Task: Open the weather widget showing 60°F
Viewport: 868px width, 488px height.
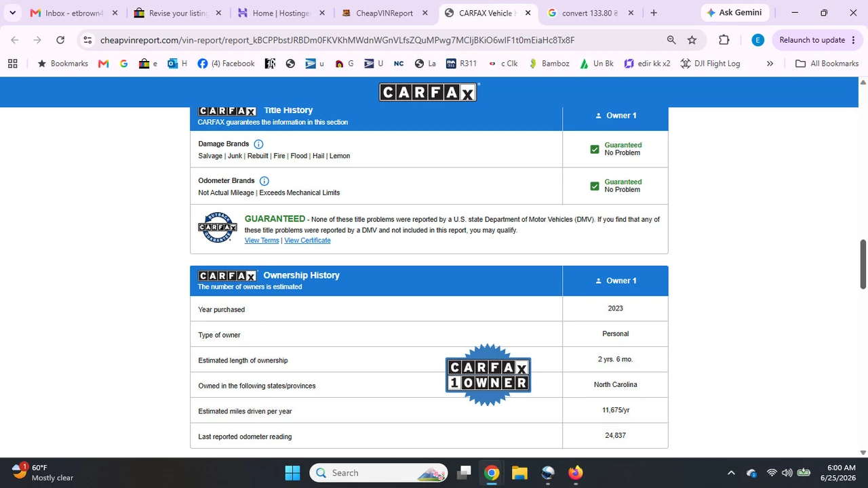Action: (x=43, y=472)
